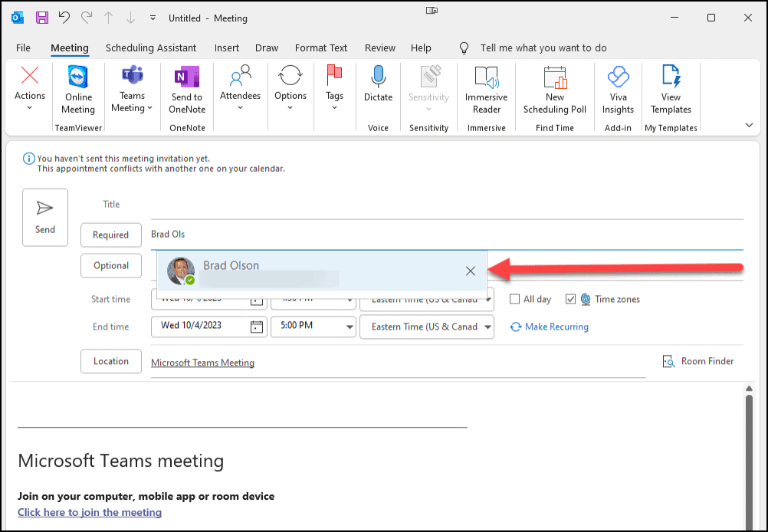Open the File menu
The image size is (768, 532).
click(x=23, y=48)
